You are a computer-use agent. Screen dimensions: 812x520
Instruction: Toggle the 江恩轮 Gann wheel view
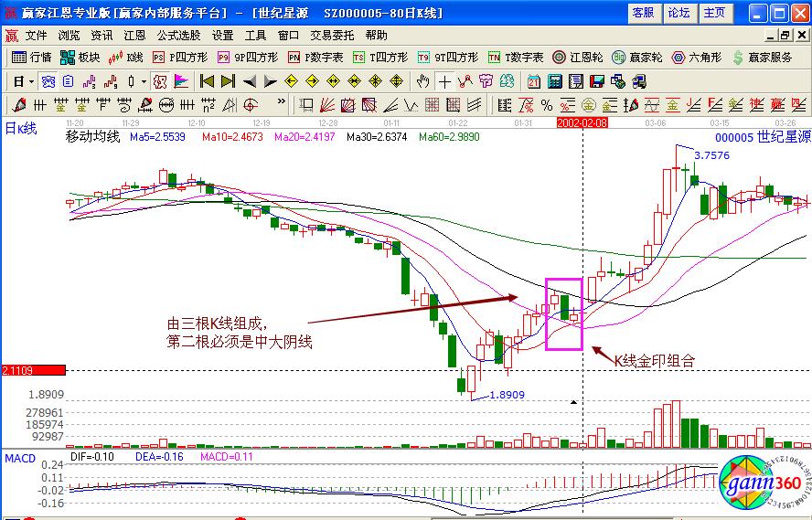(x=579, y=57)
